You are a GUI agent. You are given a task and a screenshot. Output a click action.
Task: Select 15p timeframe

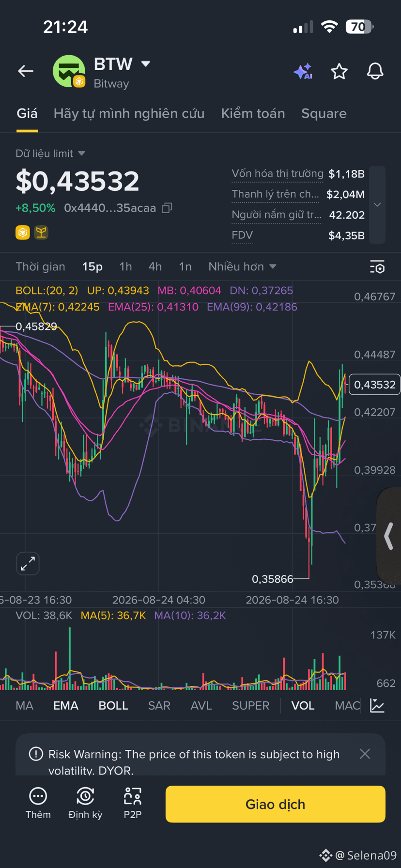[x=93, y=266]
